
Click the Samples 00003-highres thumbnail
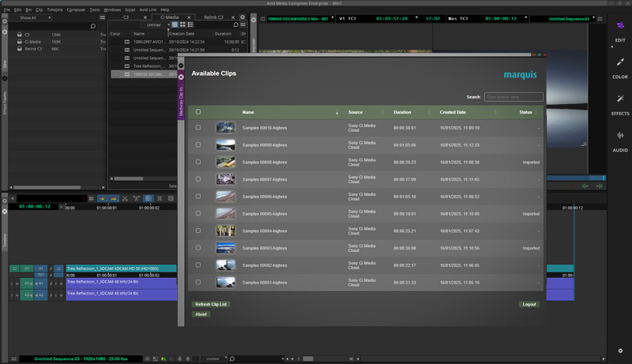[x=225, y=248]
